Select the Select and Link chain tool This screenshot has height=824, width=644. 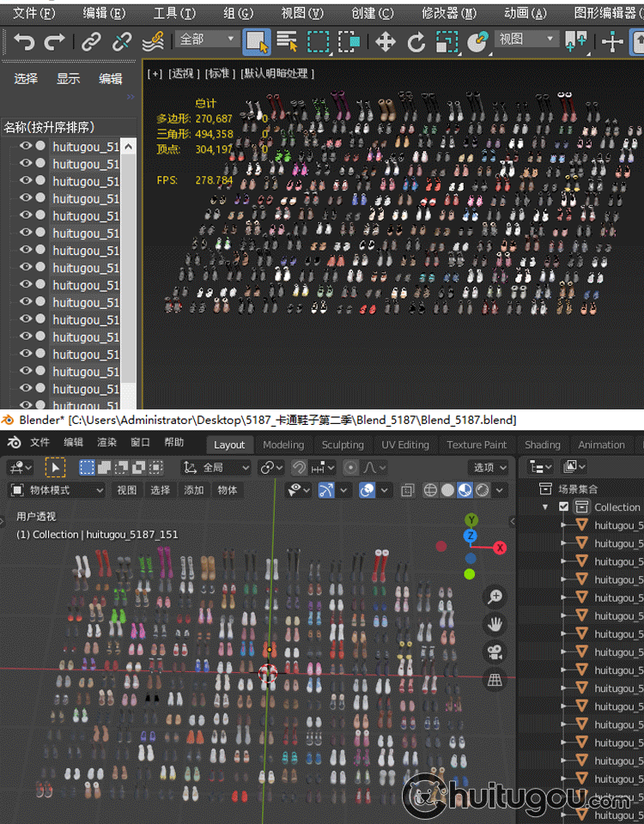[91, 41]
